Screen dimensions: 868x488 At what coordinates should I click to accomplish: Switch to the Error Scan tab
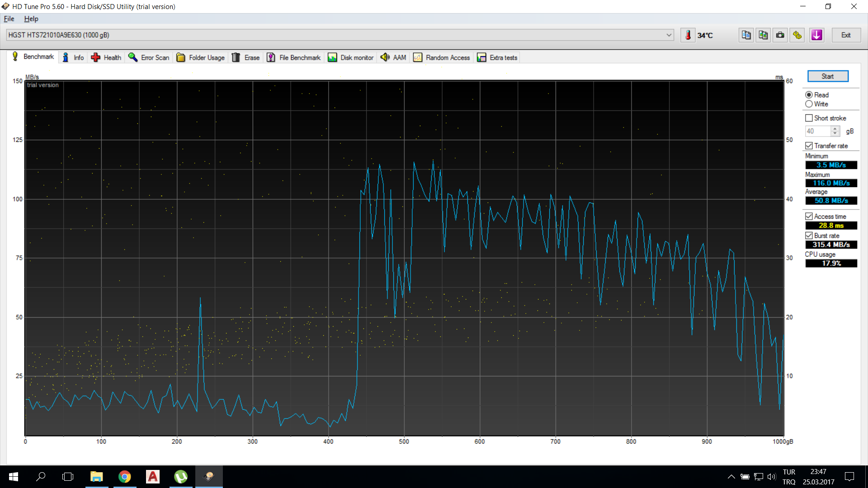[x=149, y=57]
